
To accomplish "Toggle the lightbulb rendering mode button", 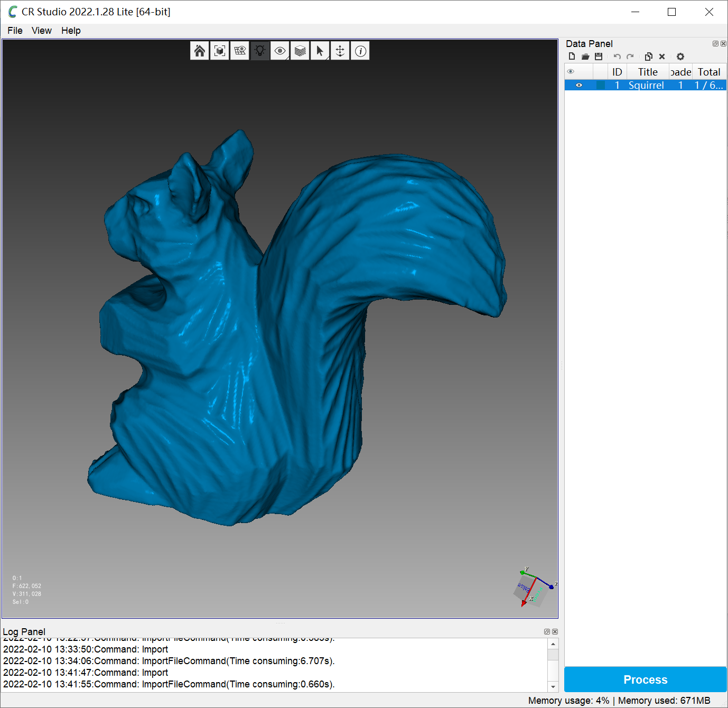I will (x=259, y=50).
